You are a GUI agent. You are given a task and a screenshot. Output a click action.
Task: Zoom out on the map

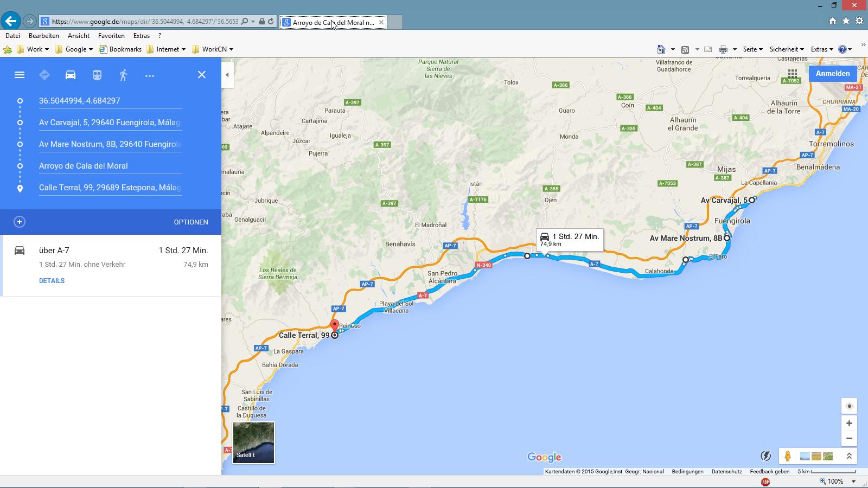coord(849,438)
